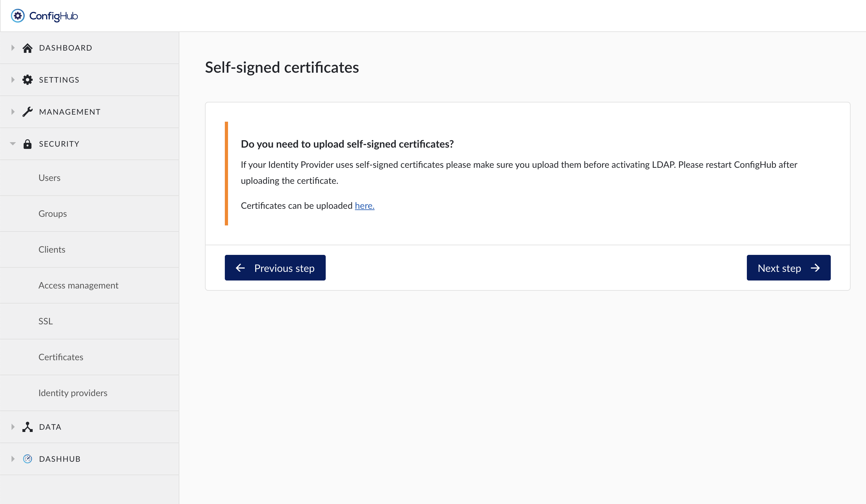Open Settings via the gear icon
The width and height of the screenshot is (866, 504).
coord(28,79)
